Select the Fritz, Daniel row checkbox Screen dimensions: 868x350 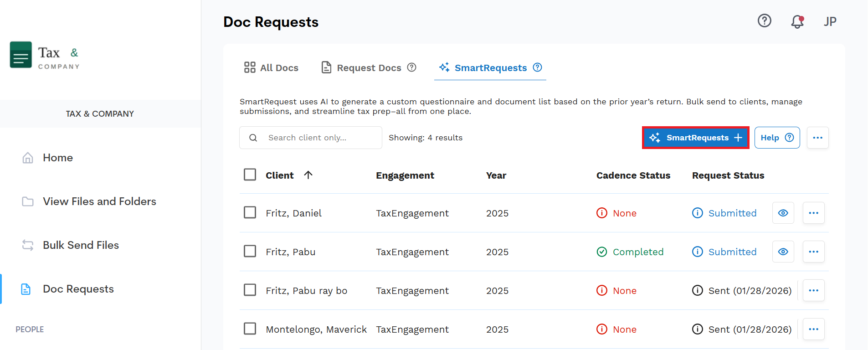tap(250, 212)
